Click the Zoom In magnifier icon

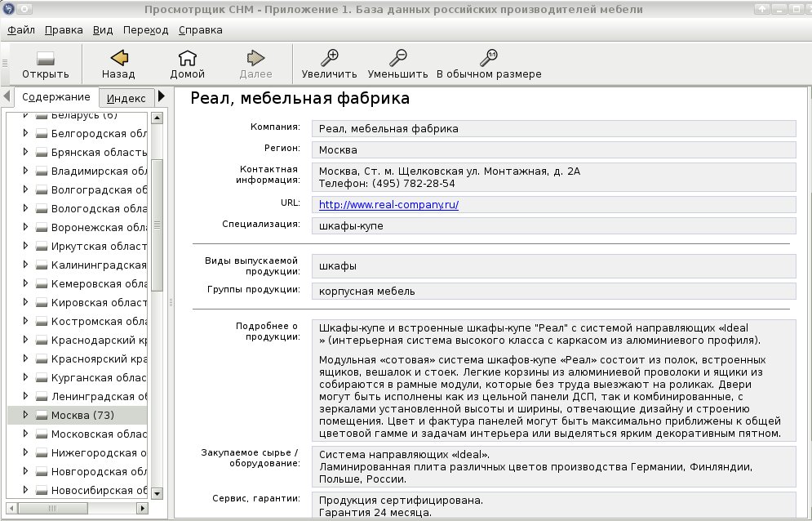[330, 57]
